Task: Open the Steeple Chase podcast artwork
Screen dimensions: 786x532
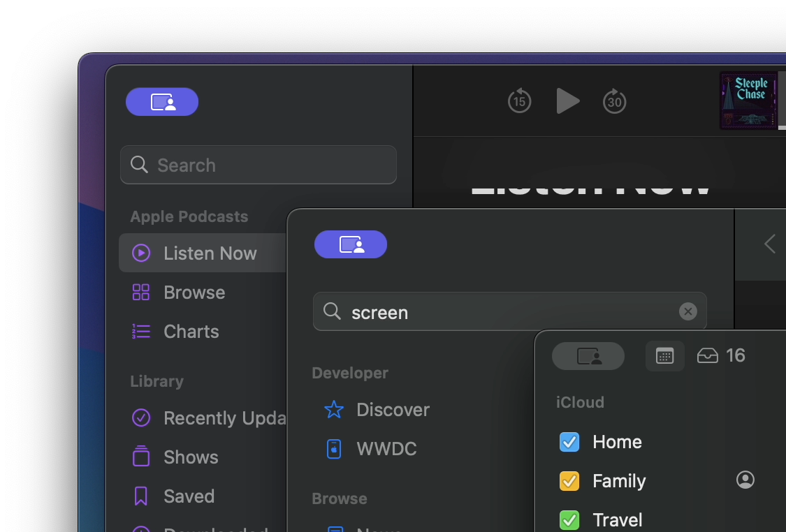Action: (x=748, y=101)
